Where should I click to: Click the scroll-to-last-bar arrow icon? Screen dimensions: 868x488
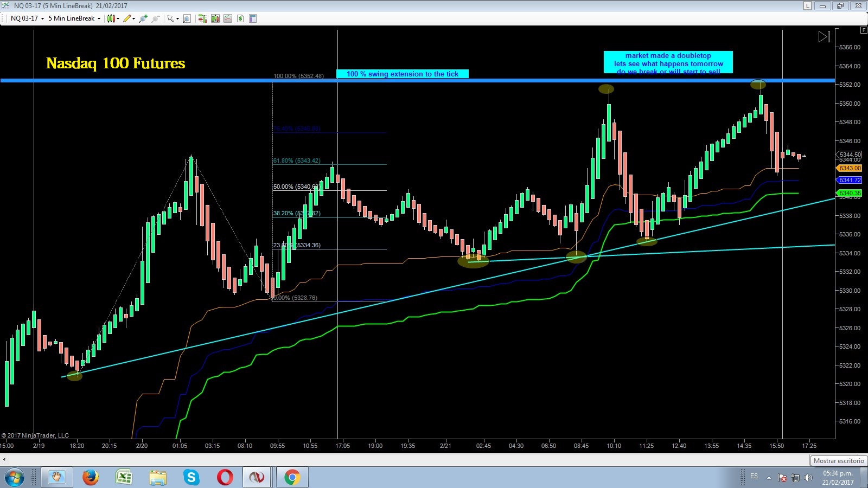[x=824, y=37]
